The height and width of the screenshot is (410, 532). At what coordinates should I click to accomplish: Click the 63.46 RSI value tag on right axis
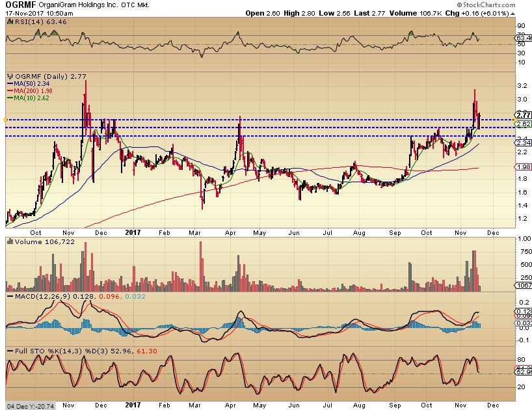524,38
